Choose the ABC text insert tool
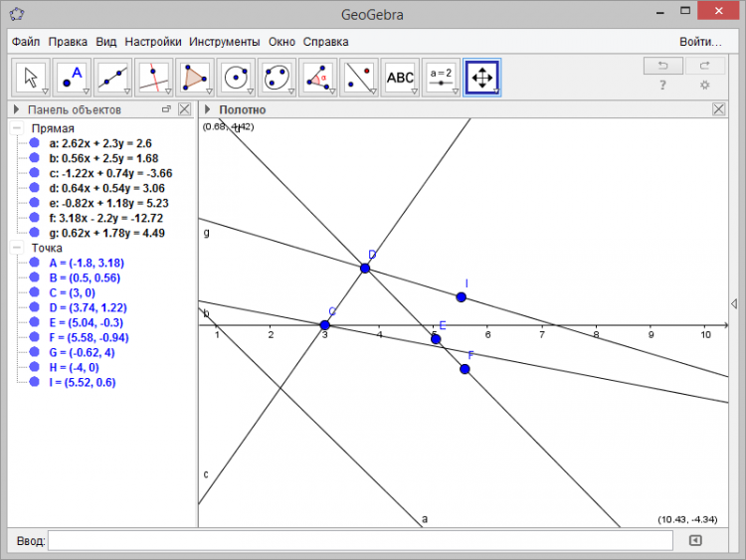 pos(399,77)
